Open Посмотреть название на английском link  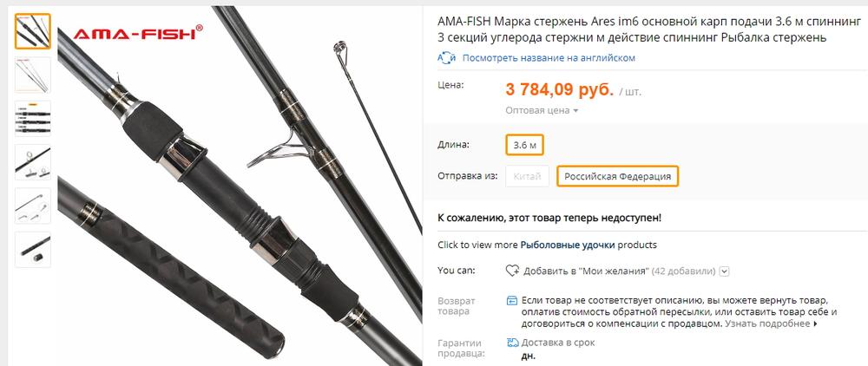549,58
